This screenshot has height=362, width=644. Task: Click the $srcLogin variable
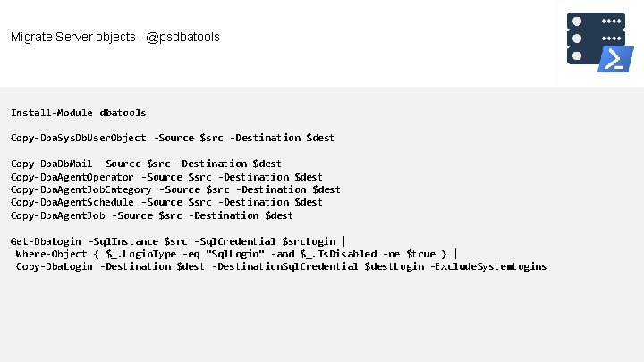tap(309, 241)
